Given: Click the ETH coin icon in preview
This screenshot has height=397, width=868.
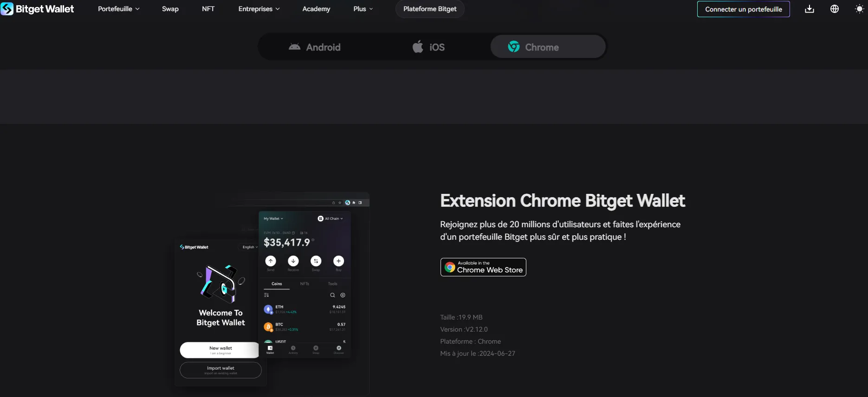Looking at the screenshot, I should point(268,309).
